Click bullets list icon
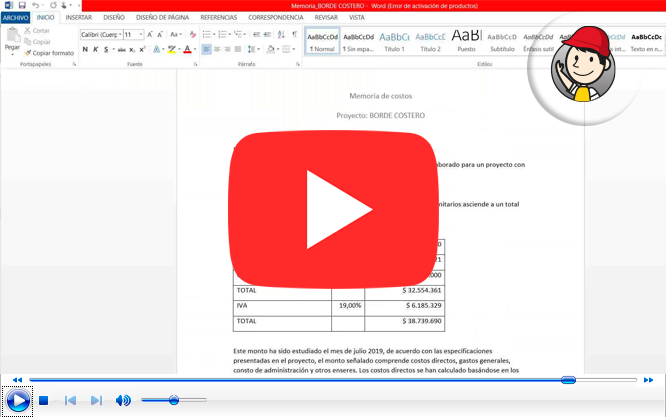Viewport: 666px width, 417px height. pos(207,34)
